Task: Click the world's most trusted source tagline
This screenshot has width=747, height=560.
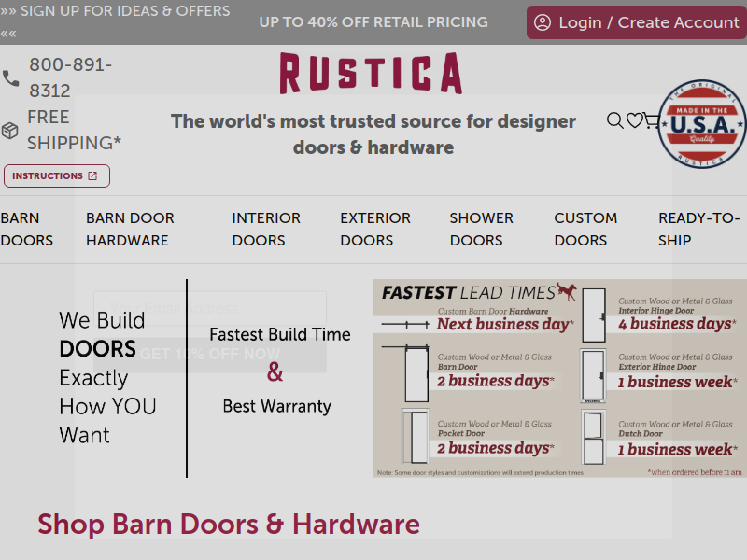Action: click(373, 134)
